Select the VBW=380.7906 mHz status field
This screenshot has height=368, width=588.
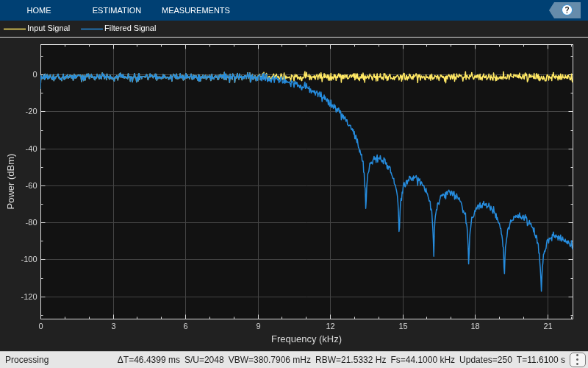(269, 360)
